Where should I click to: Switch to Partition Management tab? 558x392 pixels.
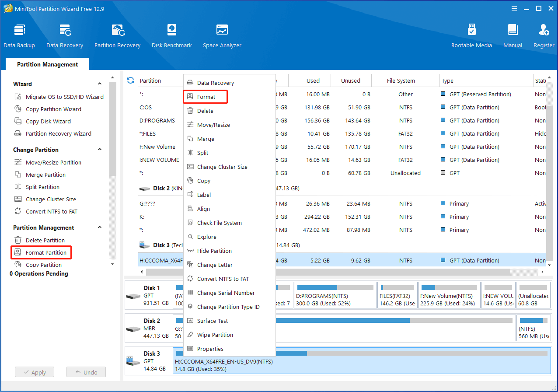click(x=47, y=64)
